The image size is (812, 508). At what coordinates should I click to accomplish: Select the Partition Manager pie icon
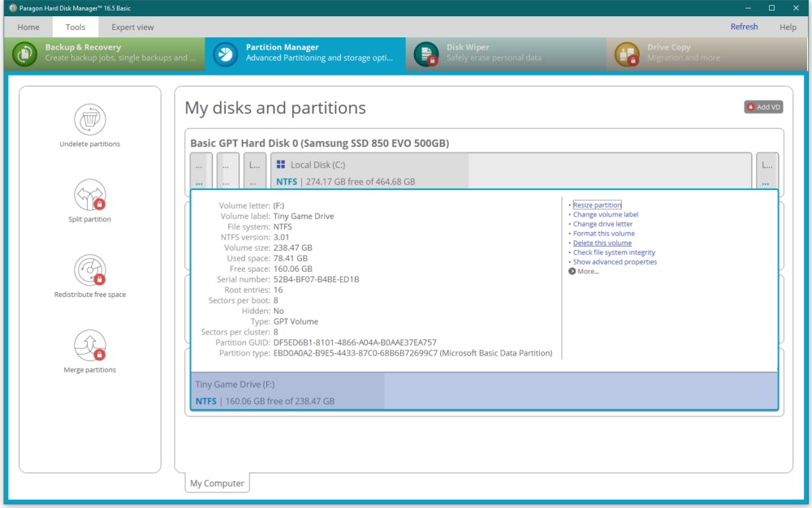(225, 54)
